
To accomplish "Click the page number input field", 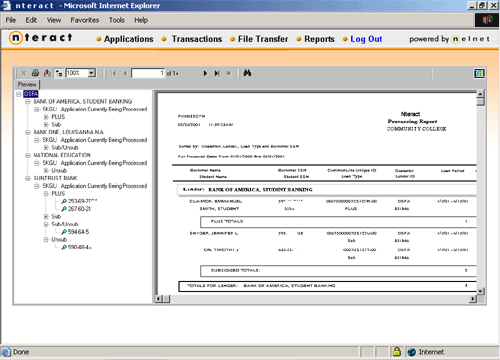I will point(148,73).
